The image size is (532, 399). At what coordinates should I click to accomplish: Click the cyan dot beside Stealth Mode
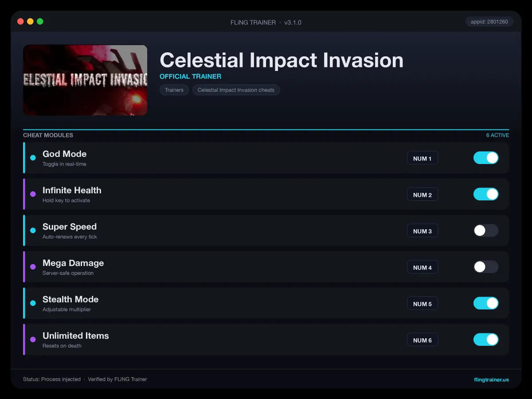click(33, 303)
